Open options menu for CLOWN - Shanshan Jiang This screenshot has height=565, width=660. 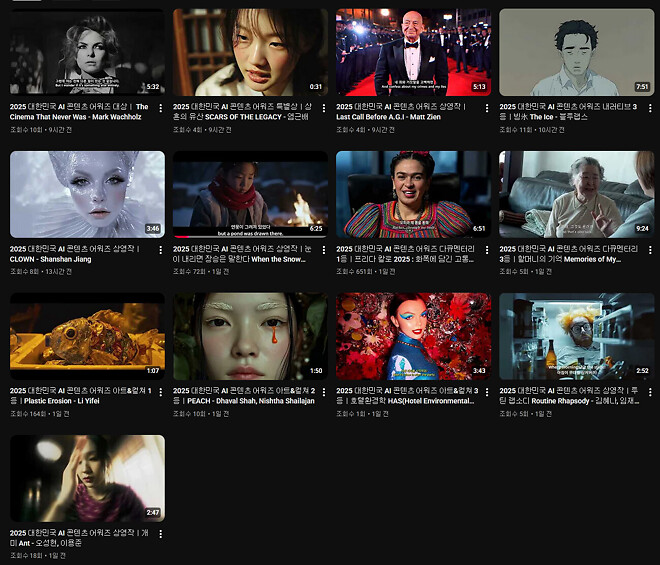point(160,250)
